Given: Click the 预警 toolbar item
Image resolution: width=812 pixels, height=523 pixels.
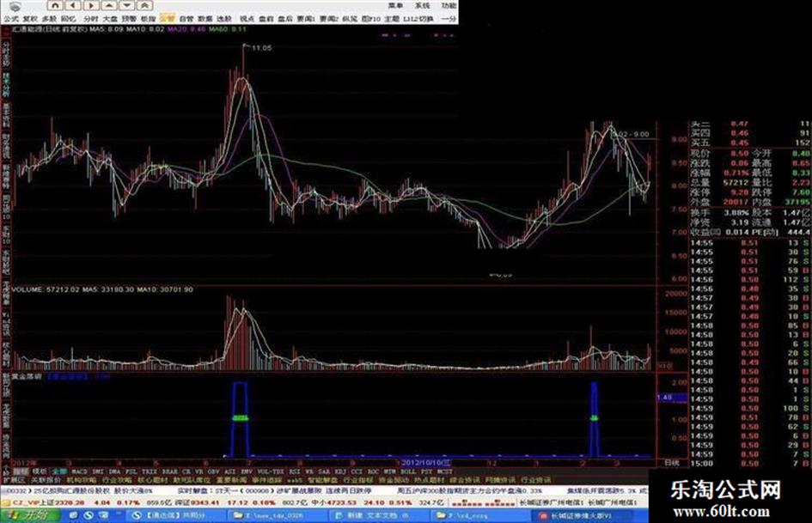Looking at the screenshot, I should [x=129, y=19].
